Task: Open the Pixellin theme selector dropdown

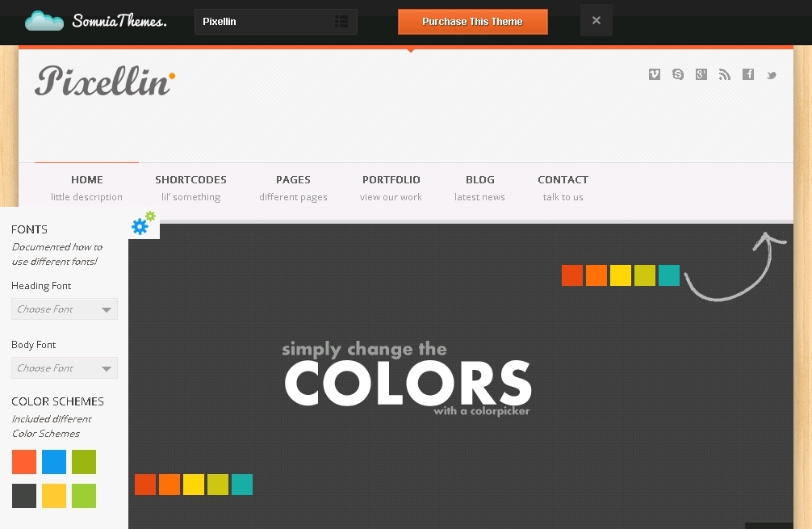Action: [x=275, y=22]
